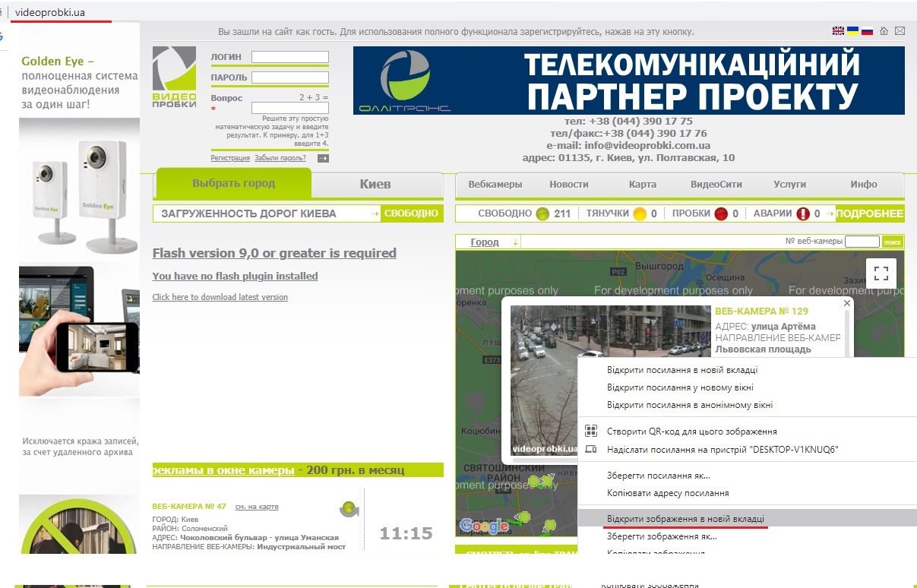Open contact form via envelope icon
The width and height of the screenshot is (917, 588).
coord(900,31)
